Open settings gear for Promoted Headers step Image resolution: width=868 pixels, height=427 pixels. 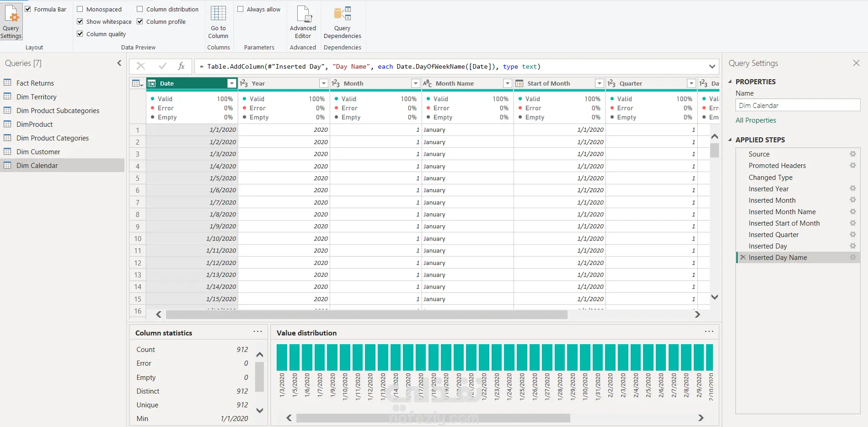[853, 165]
